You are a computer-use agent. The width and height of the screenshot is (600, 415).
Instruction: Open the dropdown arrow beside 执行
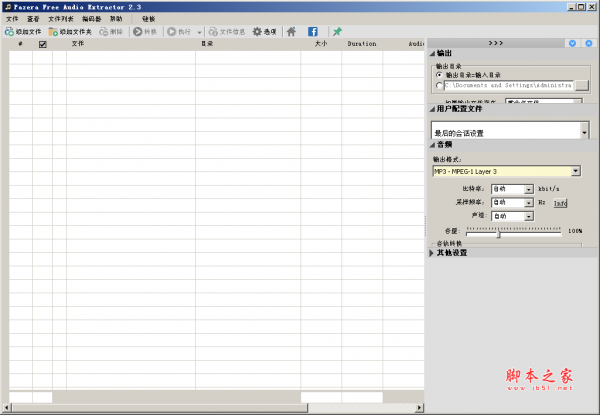pyautogui.click(x=199, y=32)
